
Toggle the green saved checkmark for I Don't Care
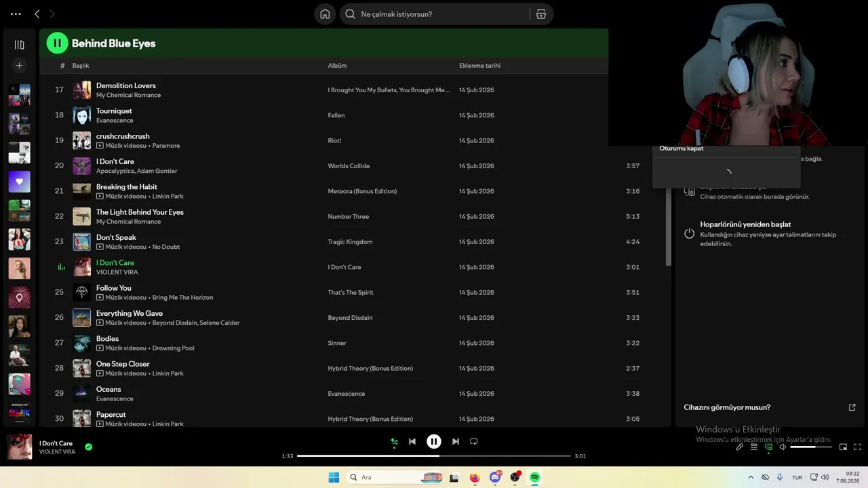(x=88, y=447)
